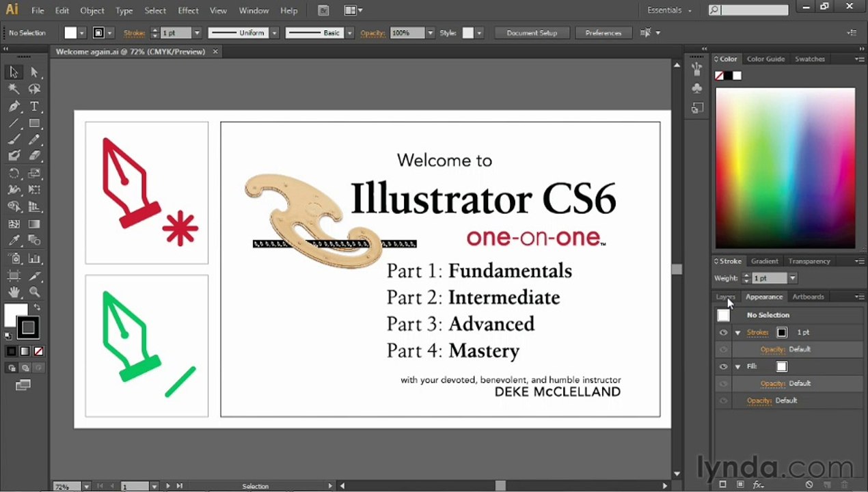The image size is (868, 492).
Task: Click the orange Stroke link in control bar
Action: coord(134,33)
